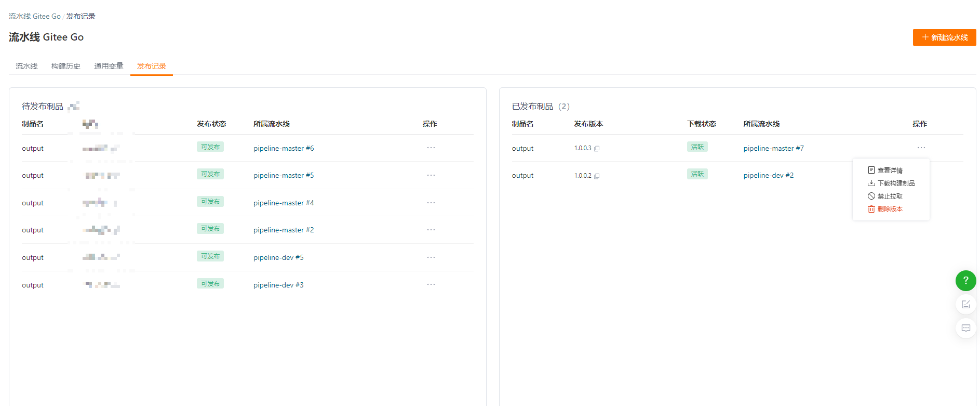980x406 pixels.
Task: Click the 新建流水线 button
Action: (944, 37)
